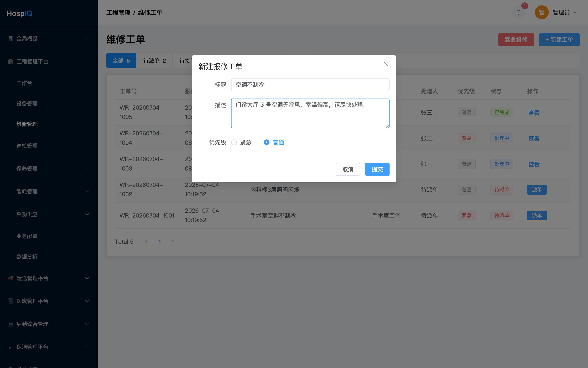Click the 手术室空调 device cell

click(x=386, y=215)
